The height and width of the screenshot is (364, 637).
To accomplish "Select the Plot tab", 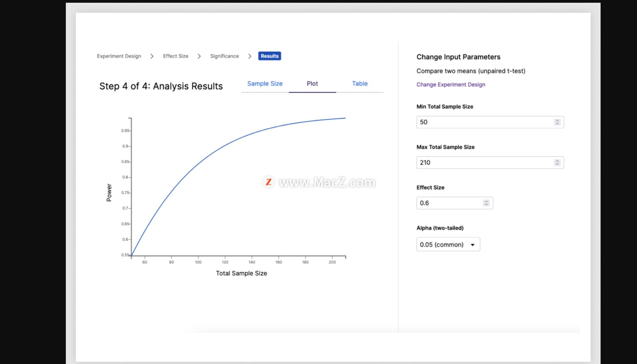I will pos(312,84).
